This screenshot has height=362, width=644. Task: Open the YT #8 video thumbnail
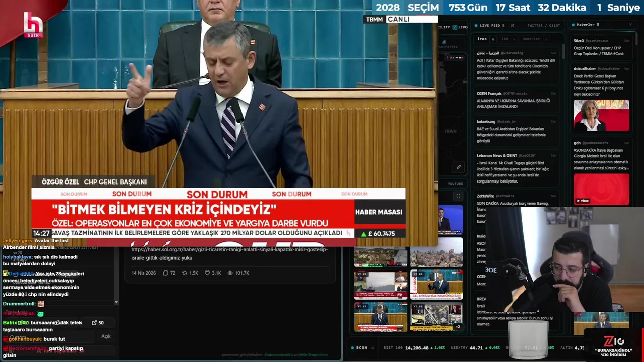click(436, 317)
